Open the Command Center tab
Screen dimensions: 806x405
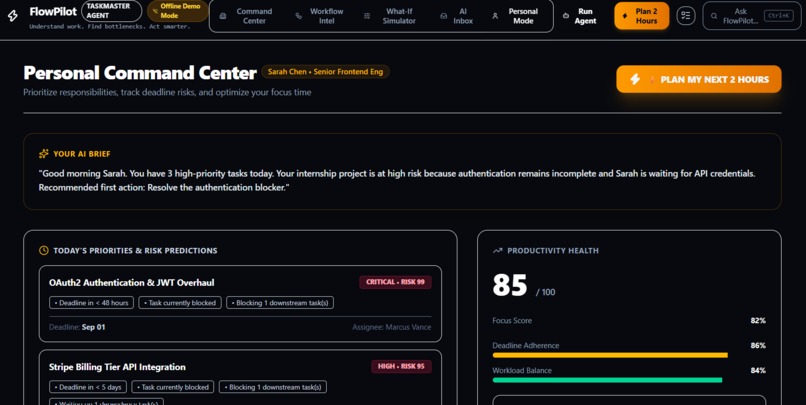coord(249,16)
